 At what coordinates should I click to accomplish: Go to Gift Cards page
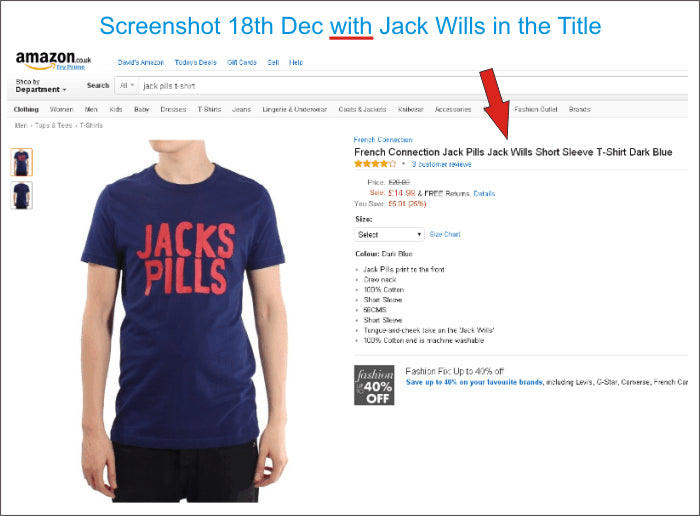(242, 62)
